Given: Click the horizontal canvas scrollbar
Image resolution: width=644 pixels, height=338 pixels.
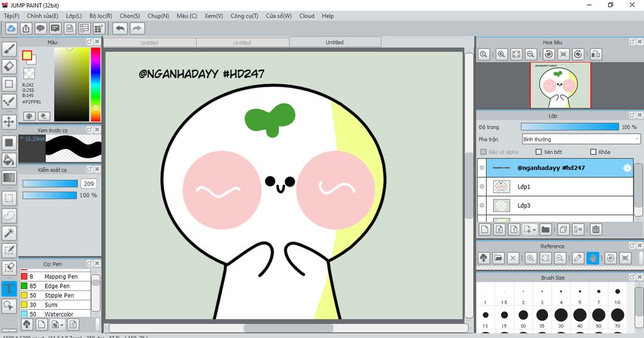Looking at the screenshot, I should (x=288, y=328).
